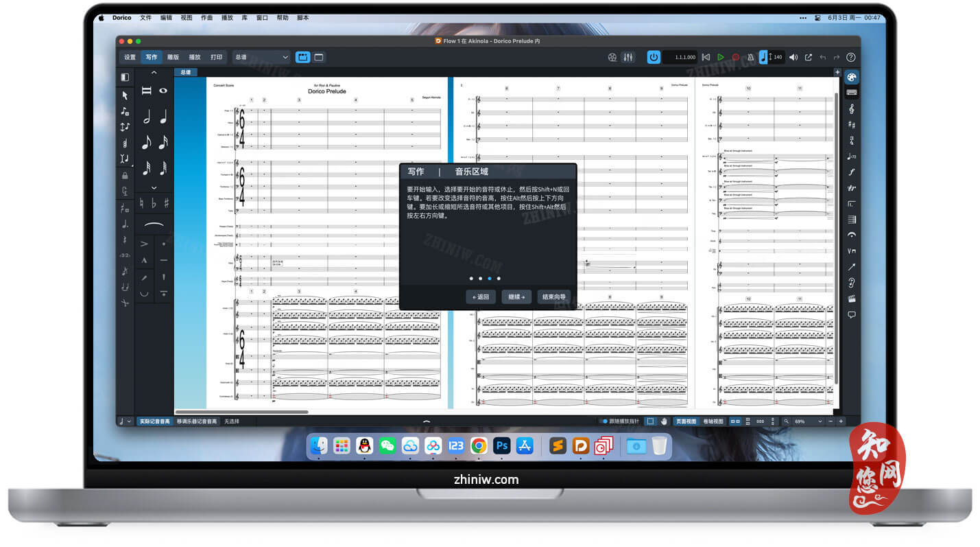This screenshot has width=980, height=547.
Task: Switch to 页面视图 page view
Action: (686, 421)
